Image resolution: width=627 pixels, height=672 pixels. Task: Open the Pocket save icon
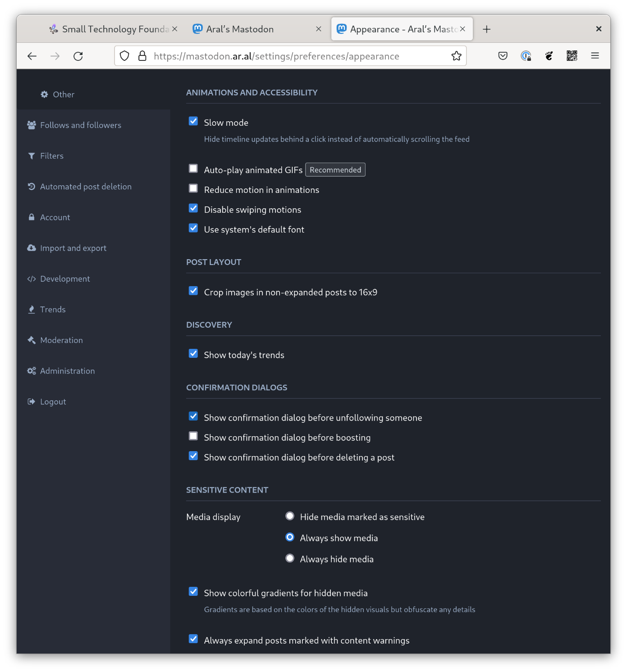(x=503, y=56)
